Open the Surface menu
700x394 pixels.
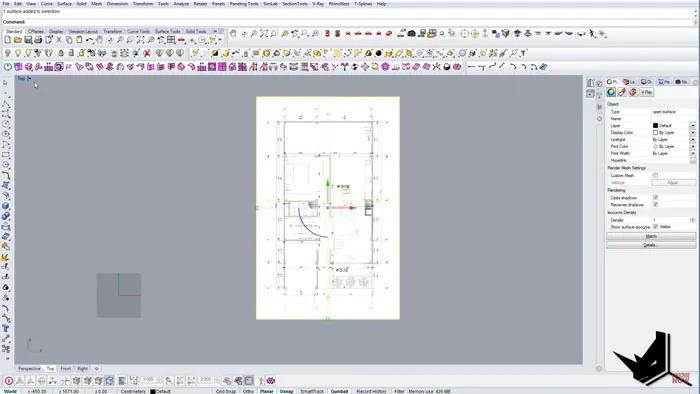[x=64, y=4]
